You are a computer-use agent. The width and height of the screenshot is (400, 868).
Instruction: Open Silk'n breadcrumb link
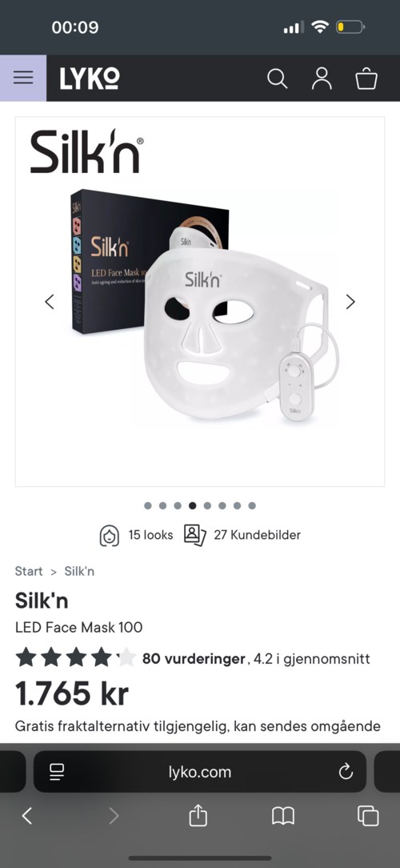click(79, 571)
